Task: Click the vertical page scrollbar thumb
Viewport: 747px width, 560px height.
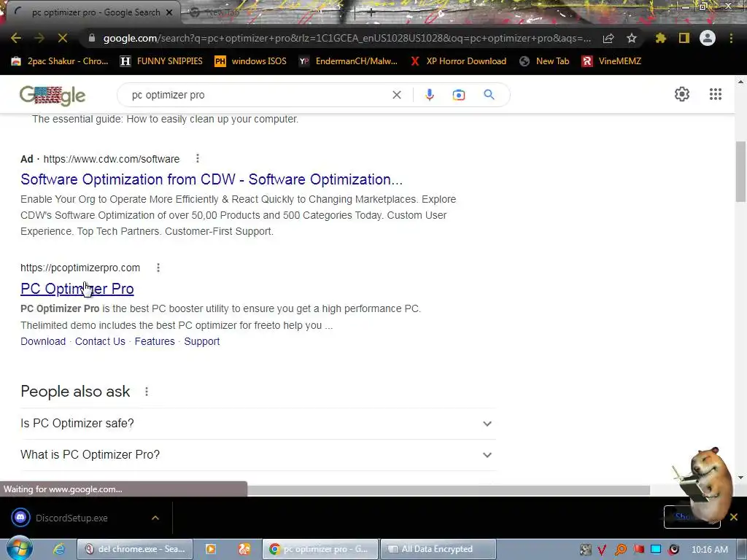Action: tap(741, 171)
